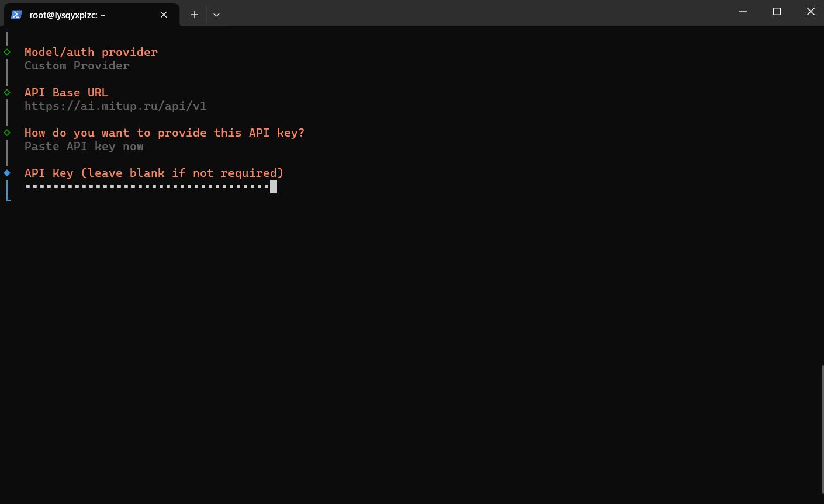Close the terminal window

811,11
